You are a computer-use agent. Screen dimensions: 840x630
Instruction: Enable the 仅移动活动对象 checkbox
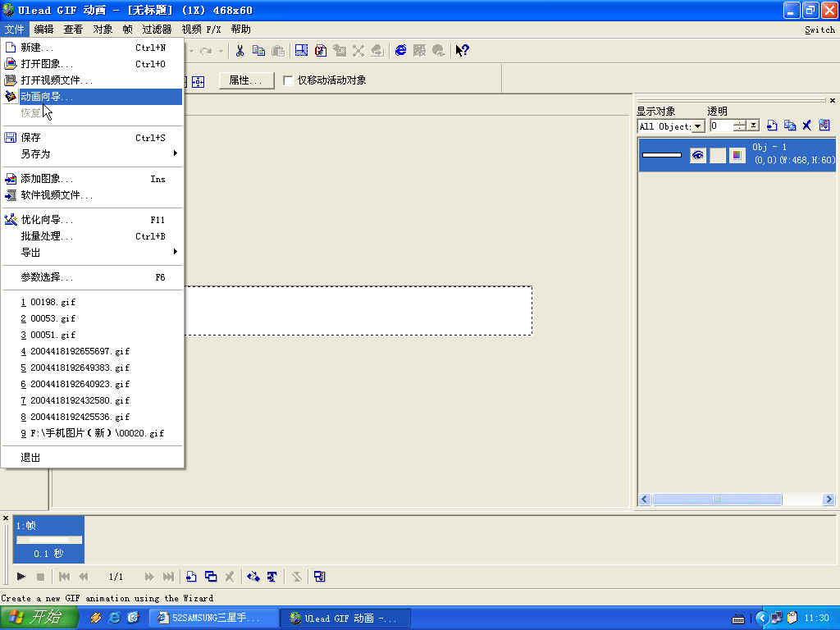click(288, 80)
